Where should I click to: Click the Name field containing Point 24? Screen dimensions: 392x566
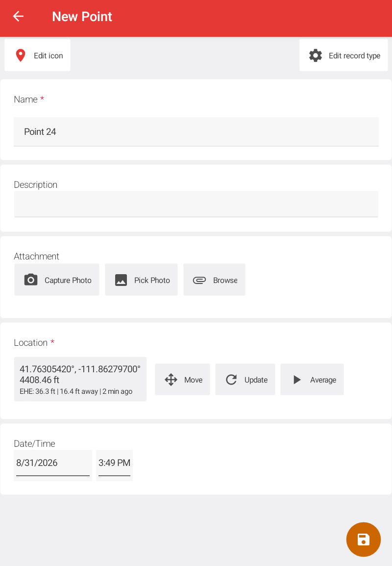196,132
